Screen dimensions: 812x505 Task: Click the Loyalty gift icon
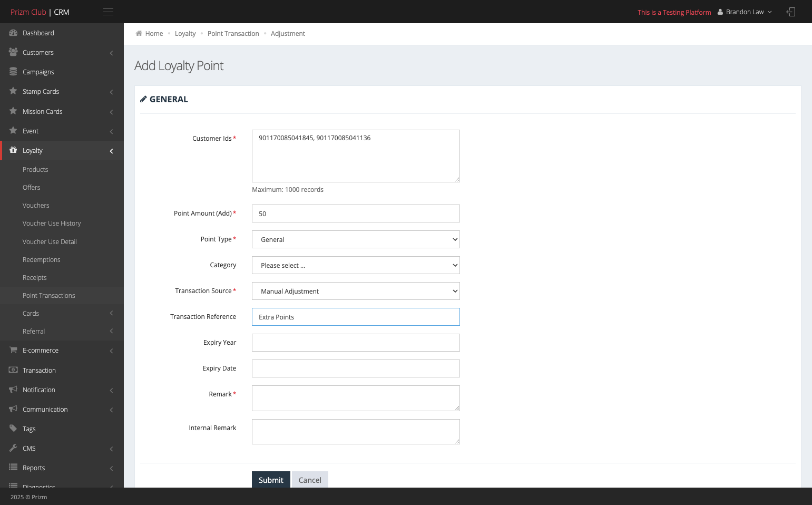click(13, 150)
